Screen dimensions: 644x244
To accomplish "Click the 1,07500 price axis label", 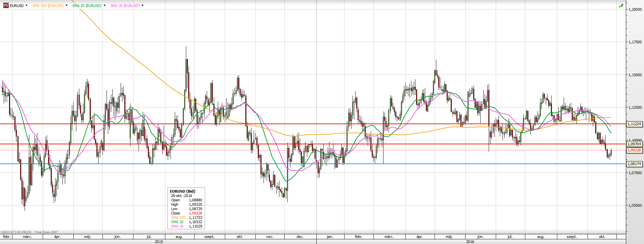I will point(635,173).
